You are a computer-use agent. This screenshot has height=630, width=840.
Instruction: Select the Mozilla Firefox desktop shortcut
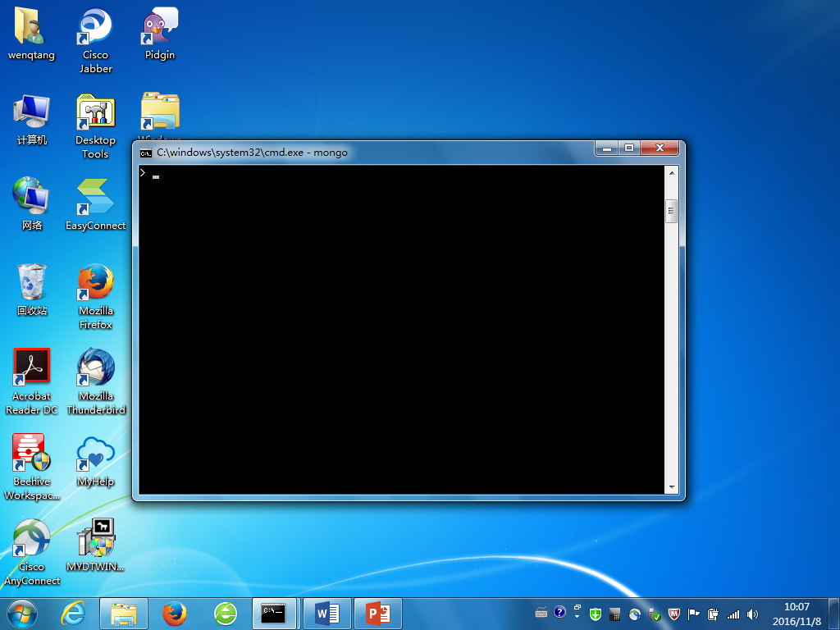95,296
